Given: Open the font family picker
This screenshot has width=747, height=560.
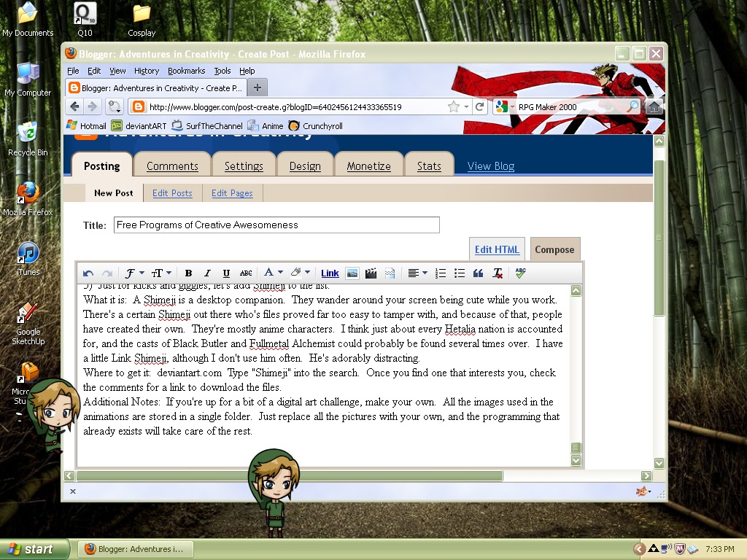Looking at the screenshot, I should pyautogui.click(x=134, y=273).
